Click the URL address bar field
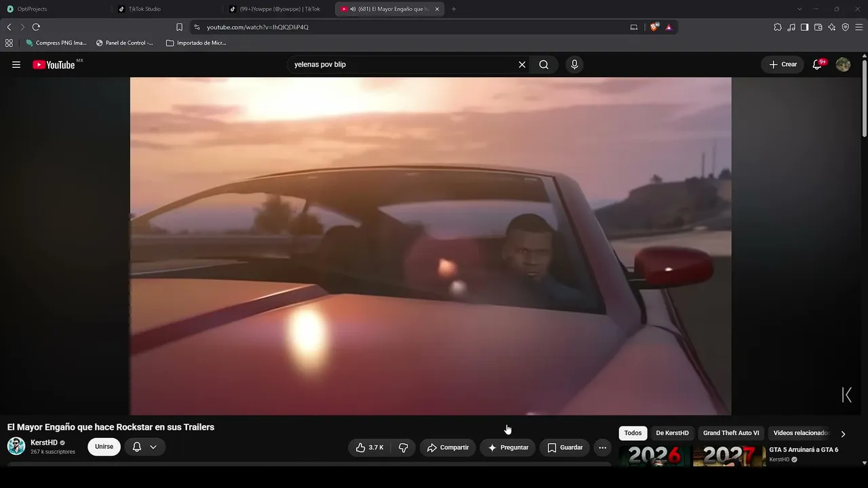 click(x=414, y=27)
